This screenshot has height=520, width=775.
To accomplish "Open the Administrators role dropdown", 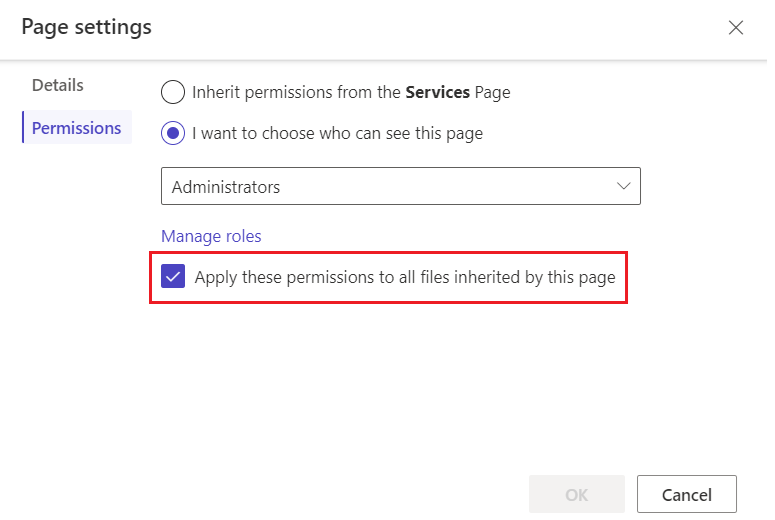I will pyautogui.click(x=400, y=186).
